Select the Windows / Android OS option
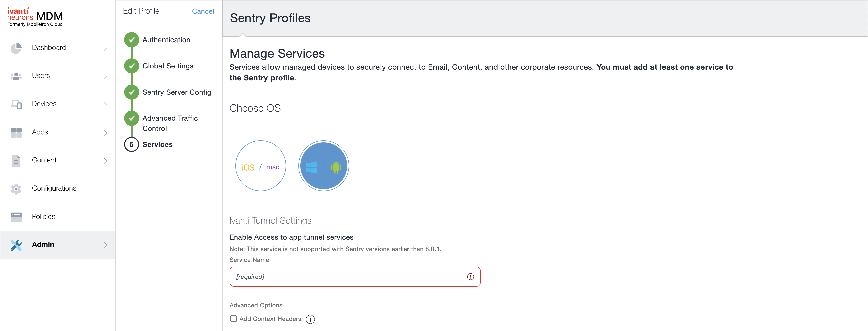This screenshot has width=868, height=331. coord(323,166)
